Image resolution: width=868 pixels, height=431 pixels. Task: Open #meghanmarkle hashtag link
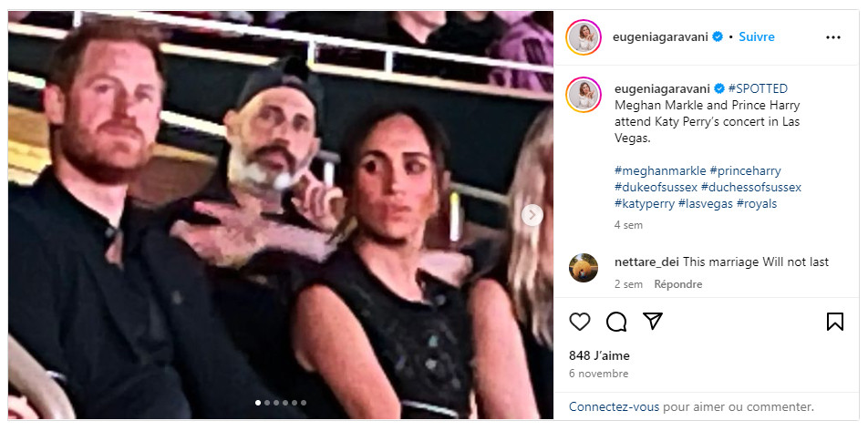click(659, 170)
